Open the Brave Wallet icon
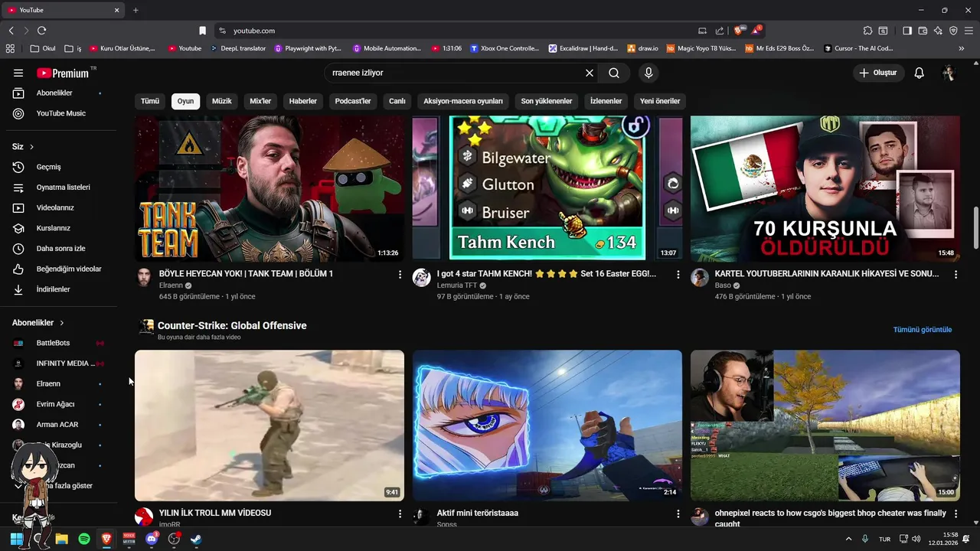 coord(923,31)
